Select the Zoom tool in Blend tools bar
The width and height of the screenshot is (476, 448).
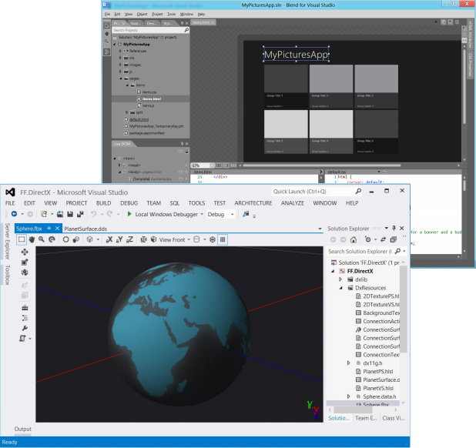107,41
